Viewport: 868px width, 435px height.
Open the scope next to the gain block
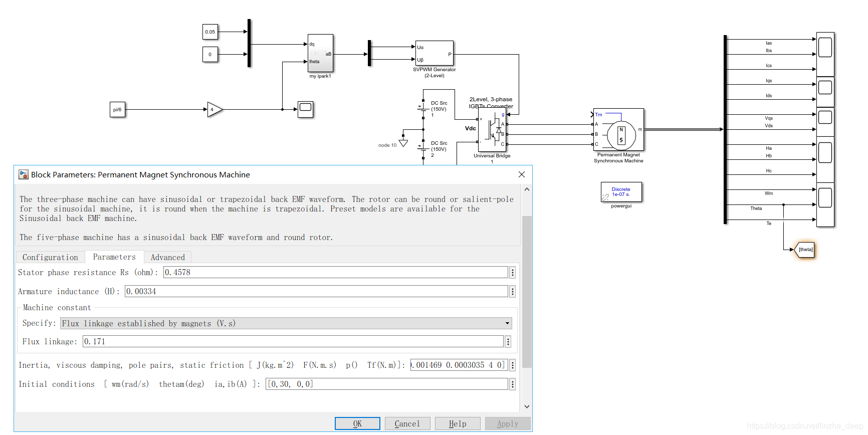[x=305, y=109]
